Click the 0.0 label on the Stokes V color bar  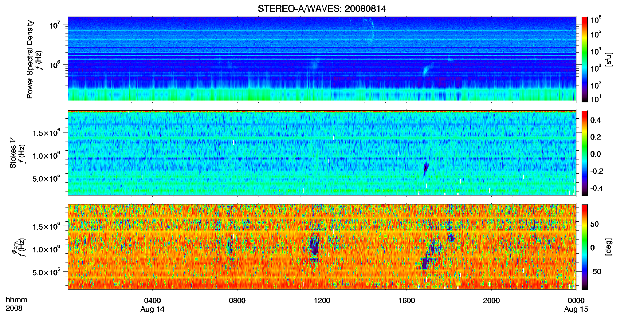[x=595, y=154]
